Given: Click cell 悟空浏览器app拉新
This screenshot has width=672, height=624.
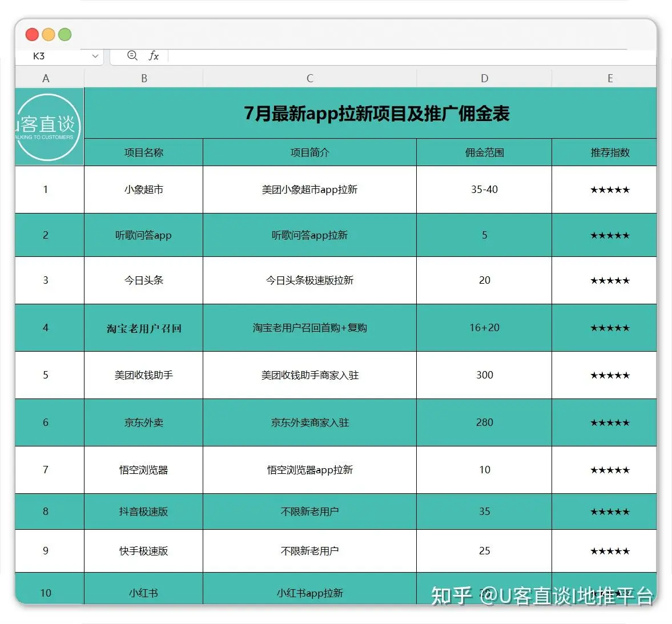Looking at the screenshot, I should pos(310,470).
